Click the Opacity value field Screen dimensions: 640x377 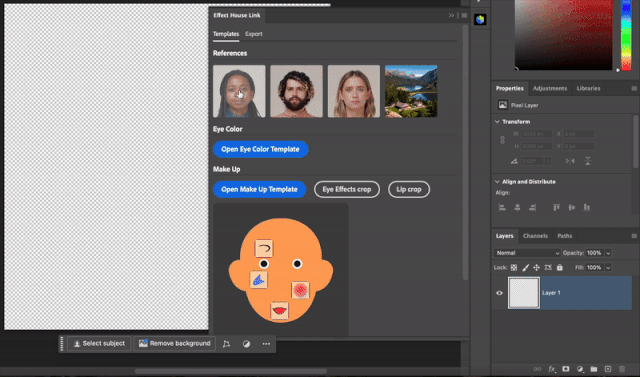[594, 253]
